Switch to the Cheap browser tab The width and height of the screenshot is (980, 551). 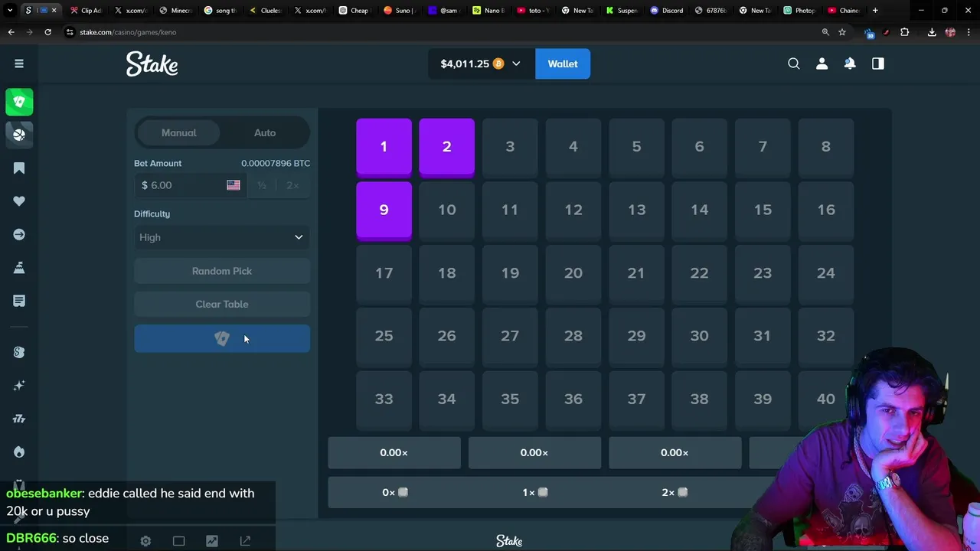[x=354, y=10]
